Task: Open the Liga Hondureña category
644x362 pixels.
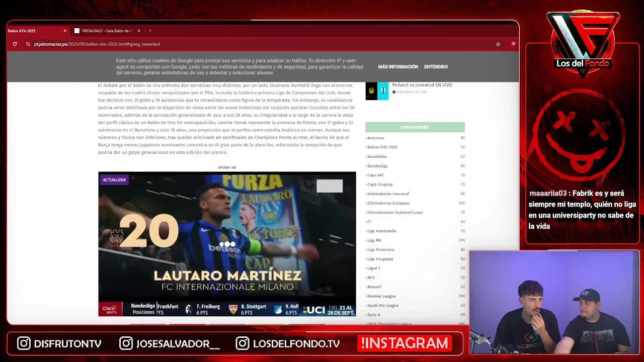Action: point(381,231)
